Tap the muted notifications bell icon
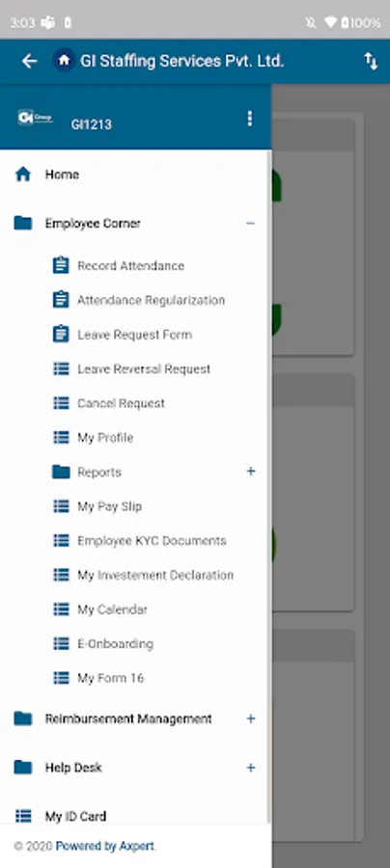 [310, 23]
